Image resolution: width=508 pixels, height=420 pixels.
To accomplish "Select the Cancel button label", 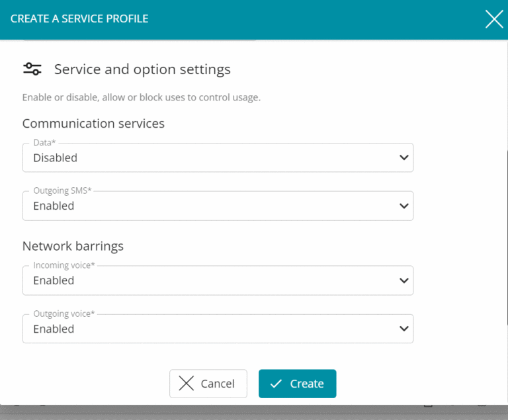I will click(218, 384).
